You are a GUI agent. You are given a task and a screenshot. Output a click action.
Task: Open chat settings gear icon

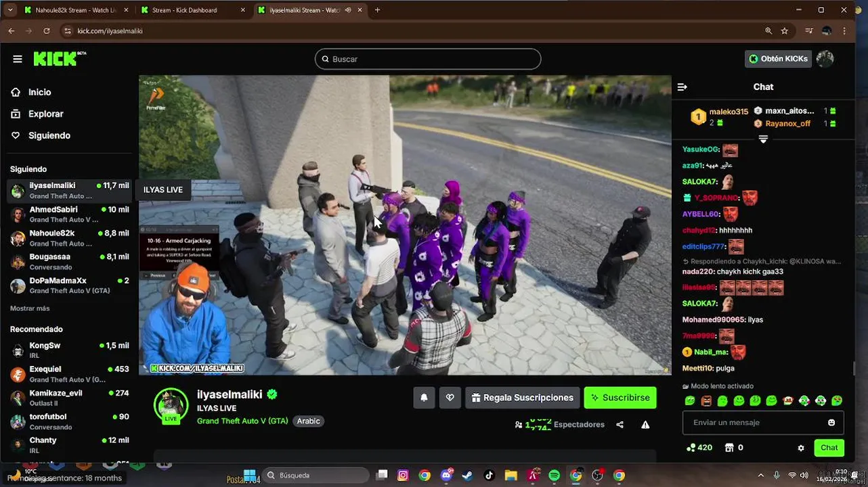pos(801,448)
